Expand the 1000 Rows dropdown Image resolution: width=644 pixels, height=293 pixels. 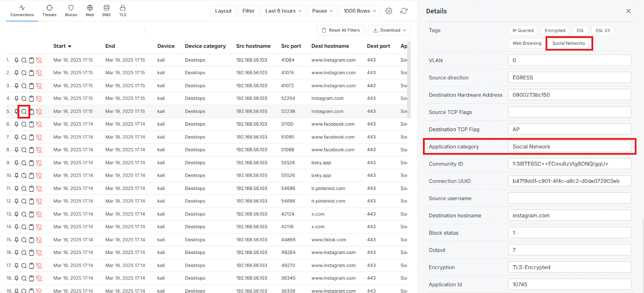(360, 11)
